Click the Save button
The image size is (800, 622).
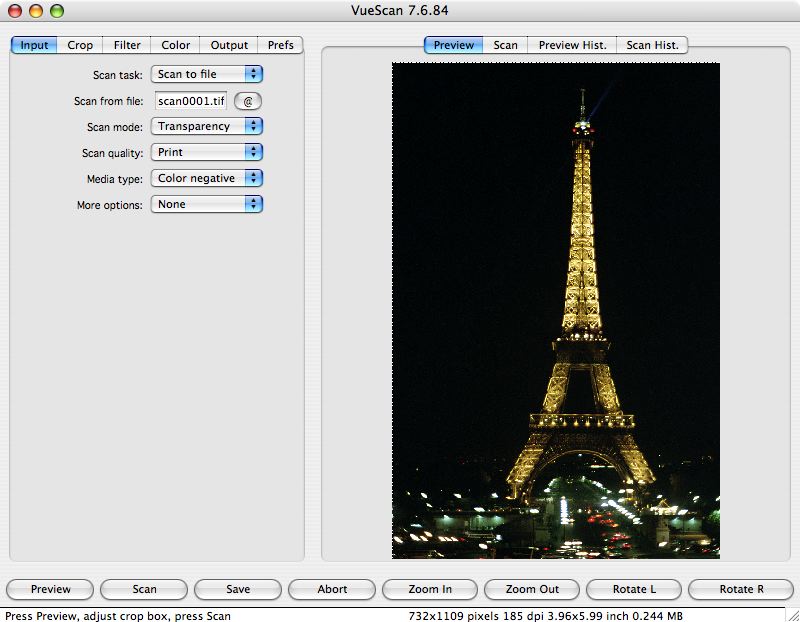coord(238,589)
